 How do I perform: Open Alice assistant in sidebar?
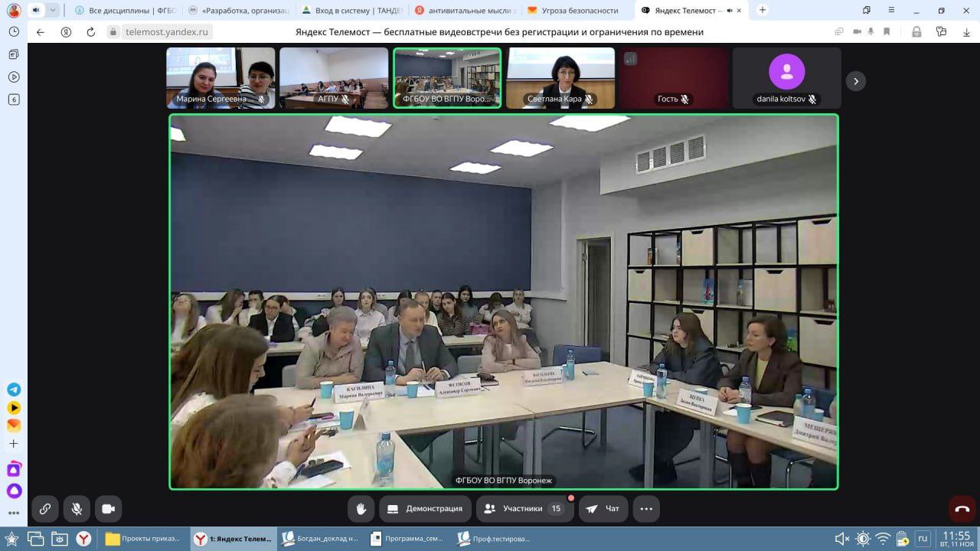[14, 491]
